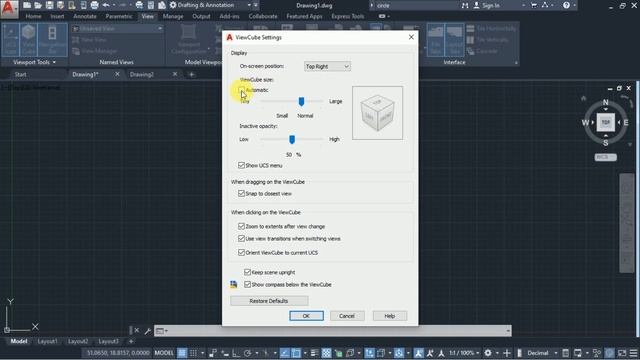640x360 pixels.
Task: Expand the Help dropdown arrow in the title bar
Action: [574, 5]
